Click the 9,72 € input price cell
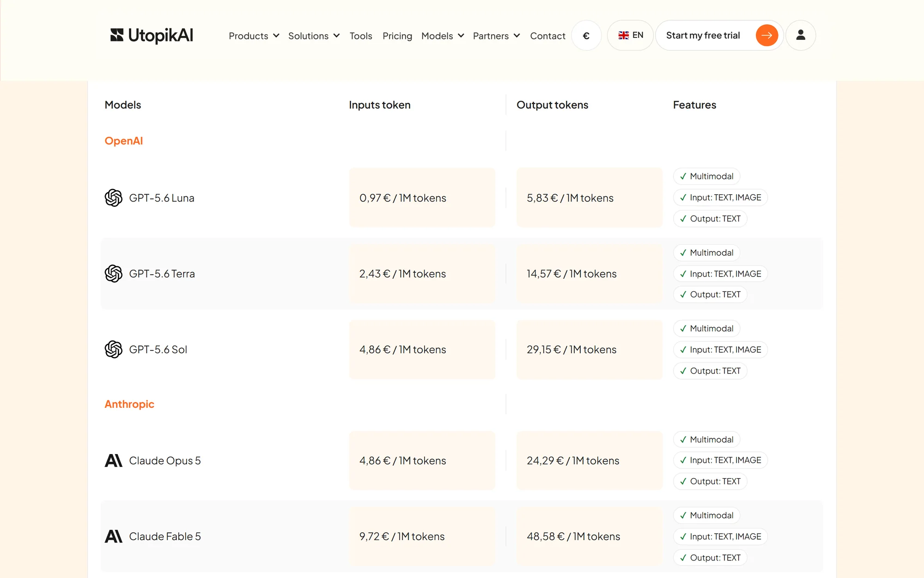The image size is (924, 578). click(422, 536)
